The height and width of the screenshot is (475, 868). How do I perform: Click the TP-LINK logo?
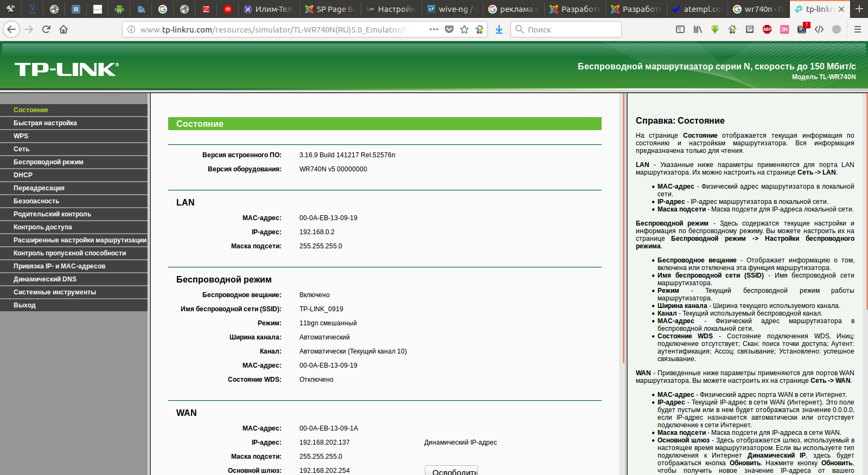click(66, 69)
